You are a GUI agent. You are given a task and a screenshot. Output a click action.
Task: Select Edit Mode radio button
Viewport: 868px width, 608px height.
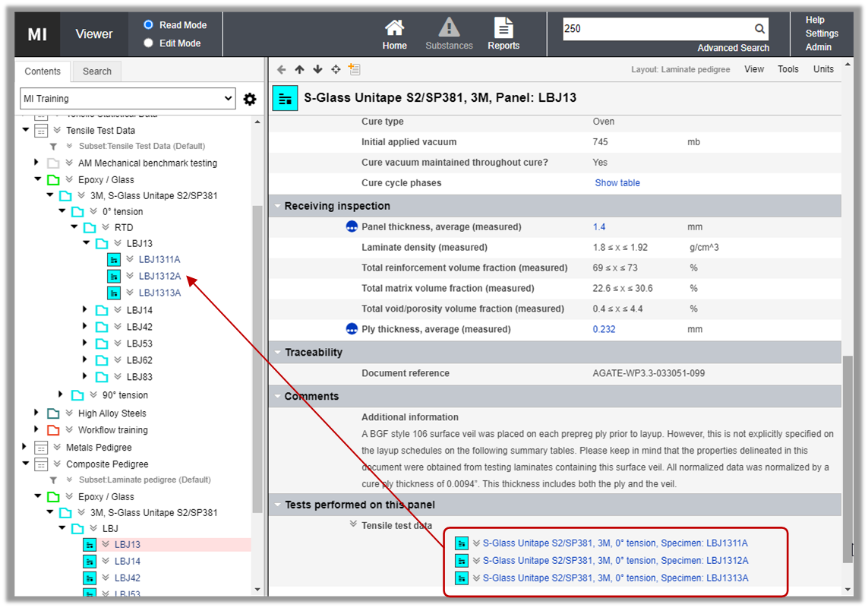pyautogui.click(x=149, y=43)
